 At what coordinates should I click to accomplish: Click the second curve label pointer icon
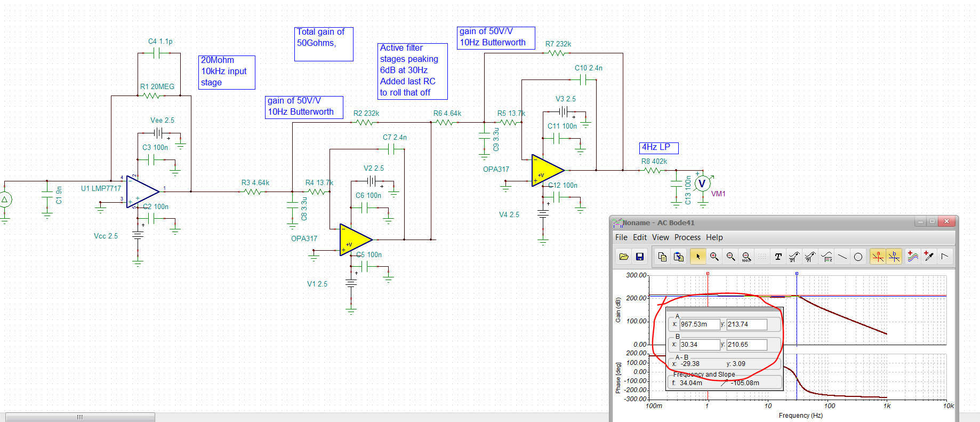pos(810,257)
